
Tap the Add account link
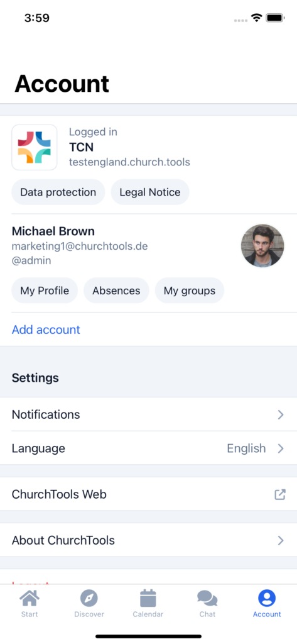[x=46, y=330]
